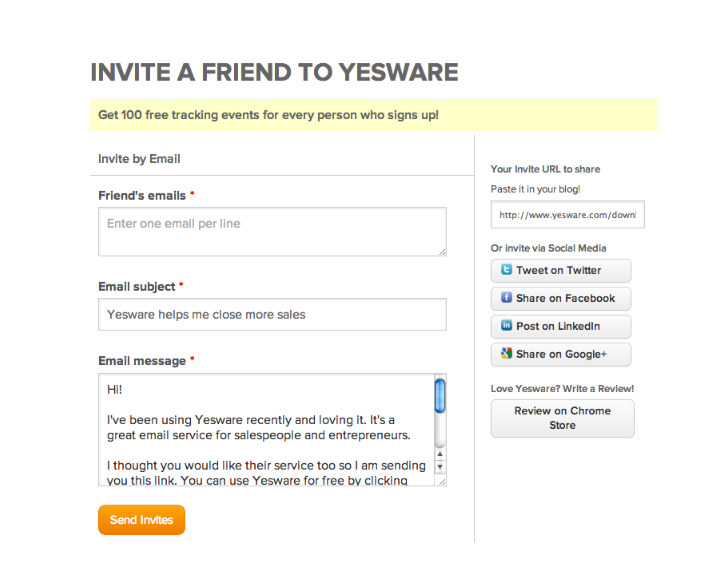Screen dimensions: 723x575
Task: Post the invite on LinkedIn
Action: [x=561, y=326]
